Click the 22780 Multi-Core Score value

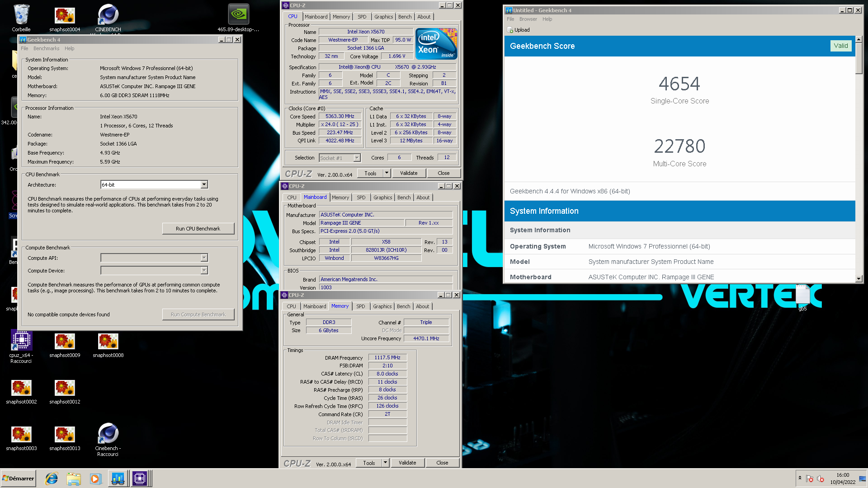[679, 146]
